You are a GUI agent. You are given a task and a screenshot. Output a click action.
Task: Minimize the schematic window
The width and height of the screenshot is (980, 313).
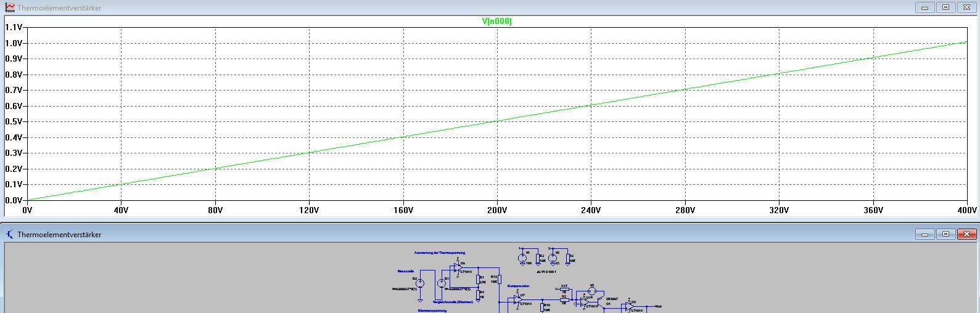tap(924, 234)
